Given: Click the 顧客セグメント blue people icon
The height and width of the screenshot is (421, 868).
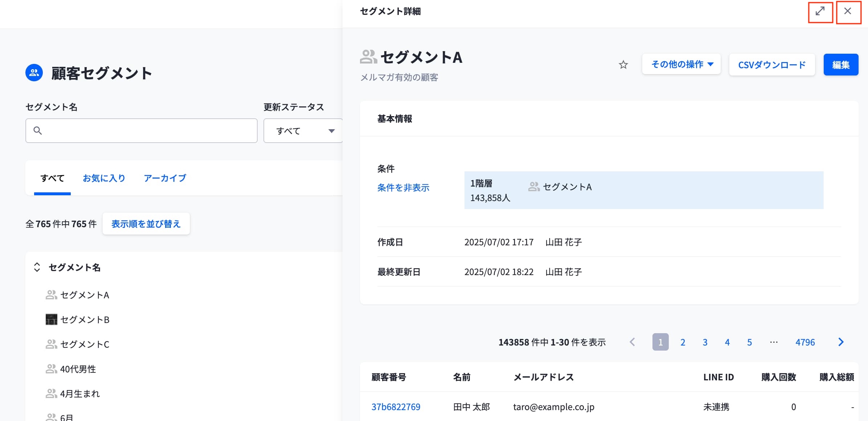Looking at the screenshot, I should coord(34,73).
